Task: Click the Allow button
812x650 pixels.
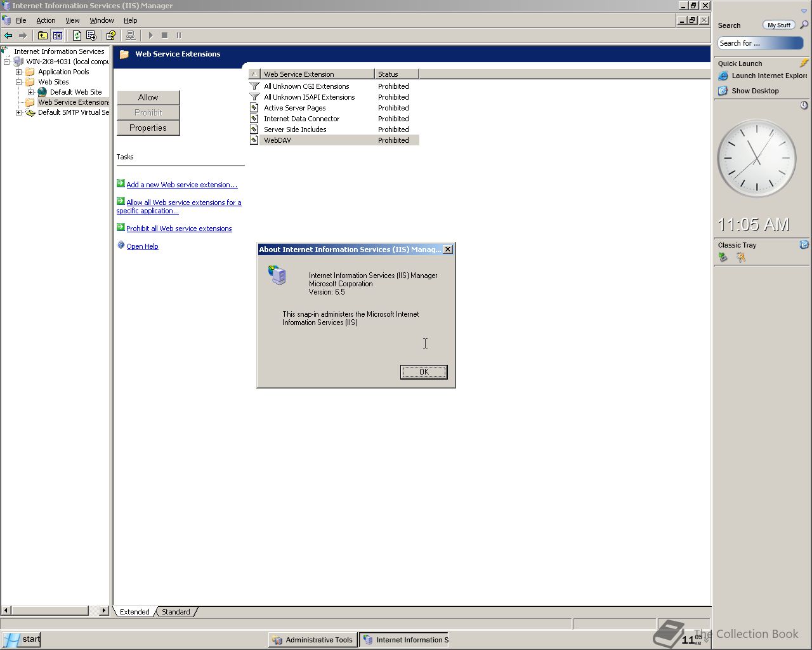Action: (148, 97)
